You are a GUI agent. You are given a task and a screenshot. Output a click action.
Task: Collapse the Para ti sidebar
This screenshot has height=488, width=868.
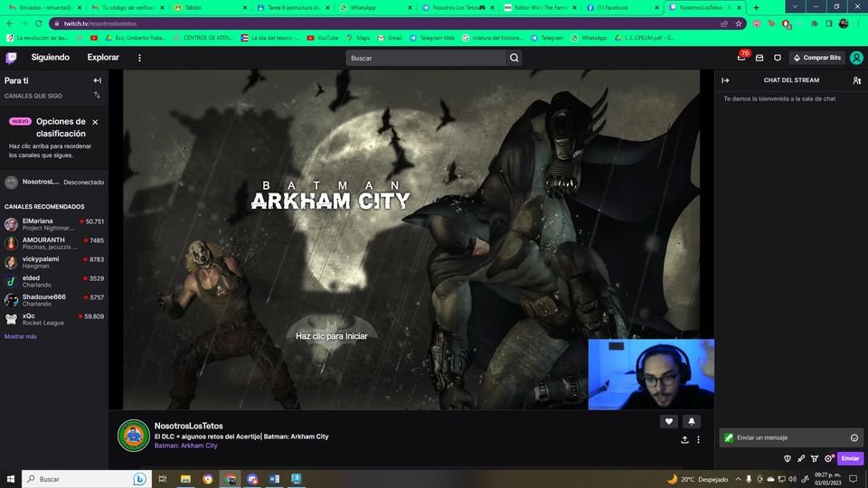(98, 80)
